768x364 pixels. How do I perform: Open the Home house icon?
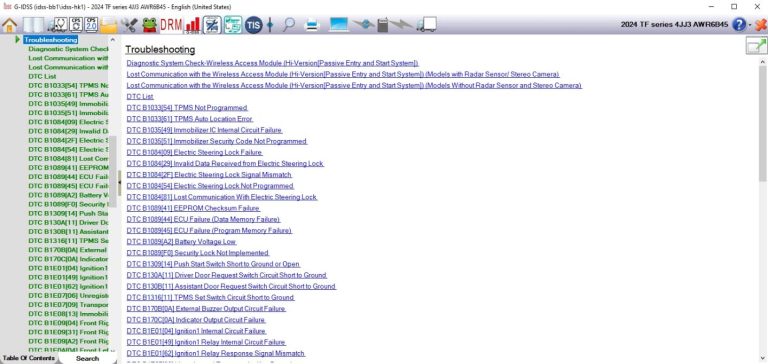point(9,24)
